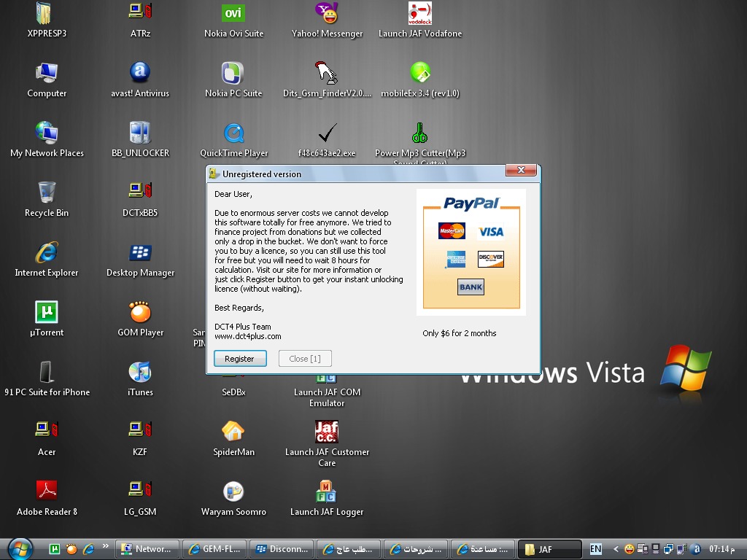
Task: Click www.dct4plus.com text in dialog
Action: point(248,336)
